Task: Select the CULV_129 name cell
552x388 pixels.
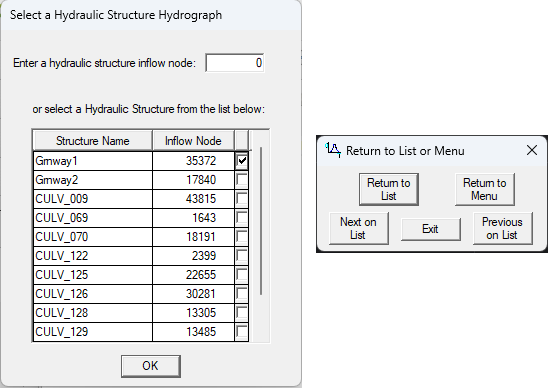Action: [x=93, y=332]
